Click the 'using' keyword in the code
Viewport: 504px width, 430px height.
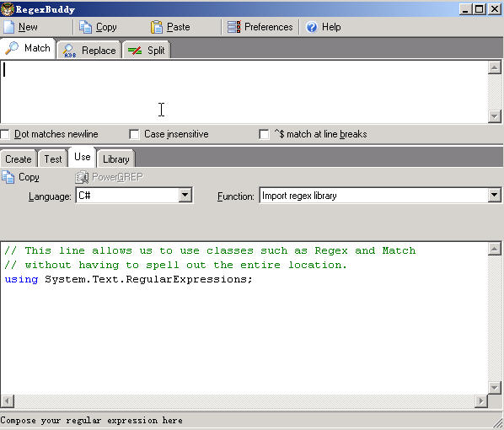pyautogui.click(x=21, y=279)
